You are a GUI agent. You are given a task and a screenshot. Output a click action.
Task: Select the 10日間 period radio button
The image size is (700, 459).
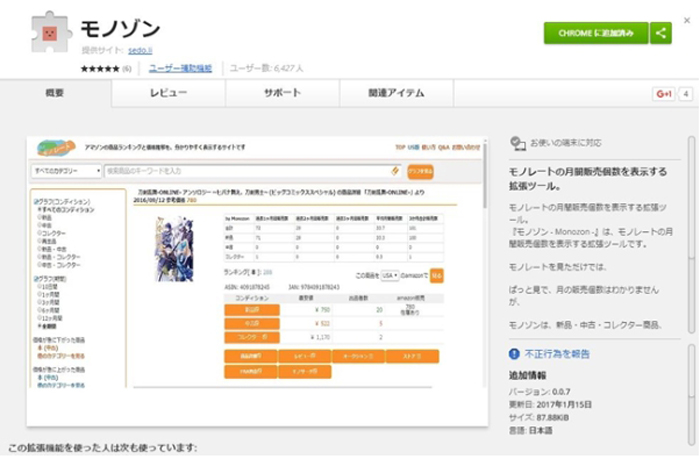(x=40, y=287)
